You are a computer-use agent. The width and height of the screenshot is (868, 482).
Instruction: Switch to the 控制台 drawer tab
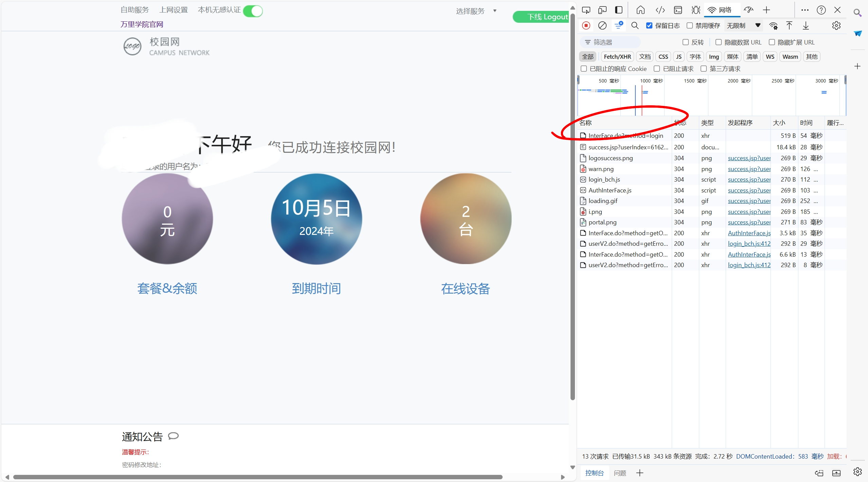pyautogui.click(x=594, y=473)
